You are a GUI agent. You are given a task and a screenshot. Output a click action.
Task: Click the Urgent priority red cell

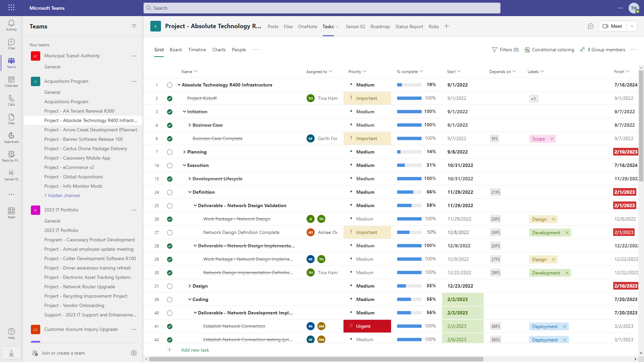point(367,326)
